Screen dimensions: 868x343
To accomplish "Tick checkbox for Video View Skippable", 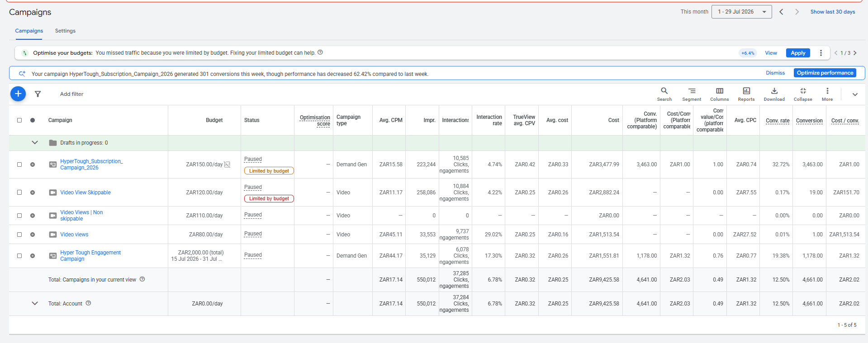I will click(19, 193).
